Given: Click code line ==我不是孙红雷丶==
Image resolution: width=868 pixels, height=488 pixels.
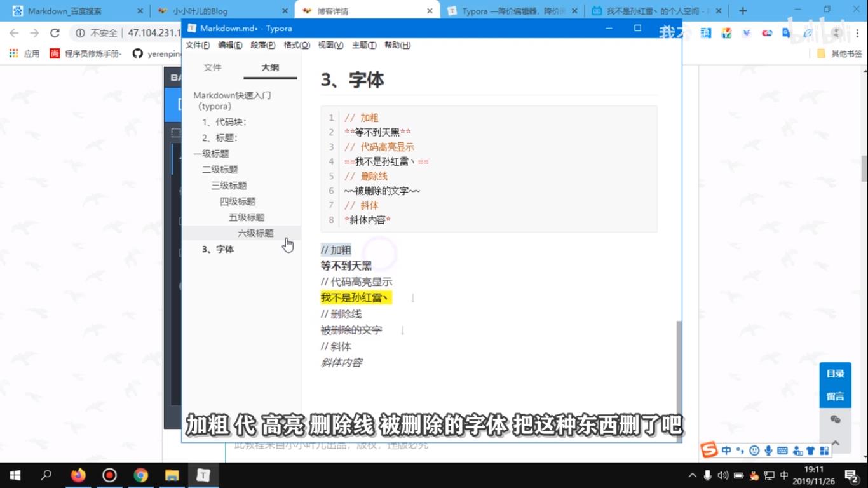Looking at the screenshot, I should [386, 161].
